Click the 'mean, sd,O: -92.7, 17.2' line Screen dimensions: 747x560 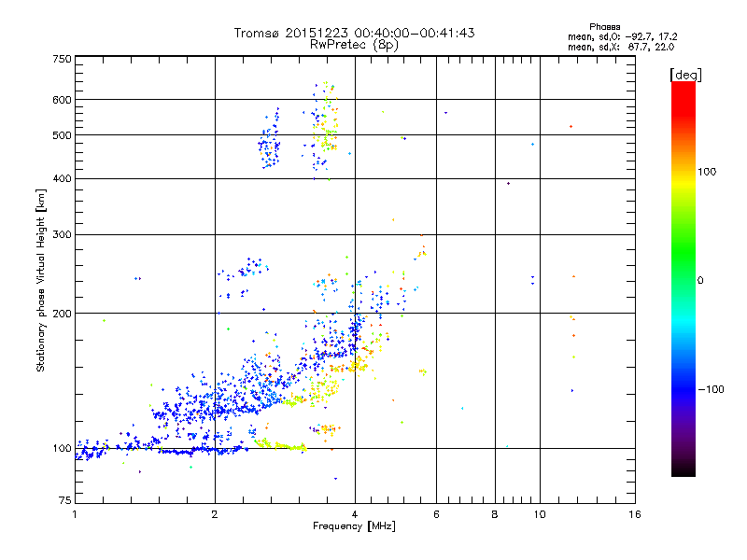tap(622, 37)
